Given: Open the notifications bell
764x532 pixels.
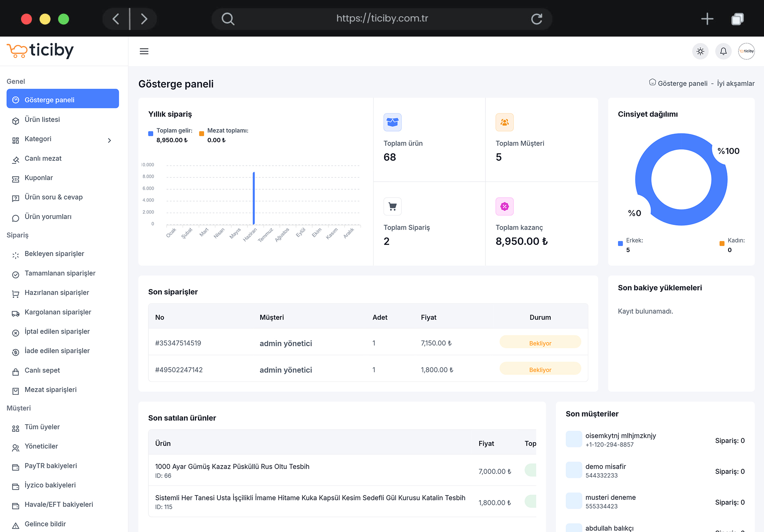Looking at the screenshot, I should [x=723, y=51].
